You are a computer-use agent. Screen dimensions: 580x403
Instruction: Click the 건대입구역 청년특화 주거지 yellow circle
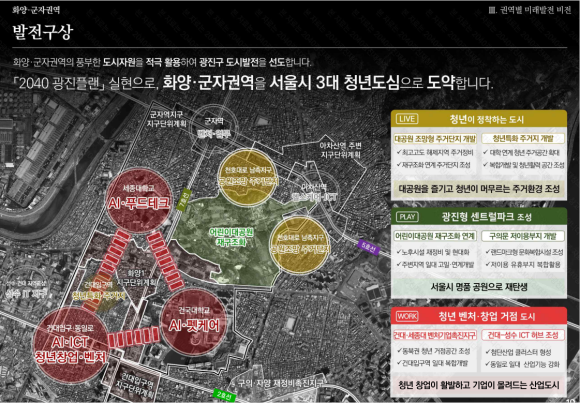[98, 291]
